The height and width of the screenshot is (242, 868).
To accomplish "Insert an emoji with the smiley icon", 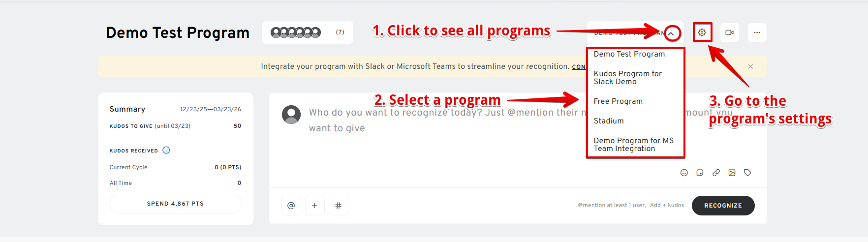I will [684, 173].
